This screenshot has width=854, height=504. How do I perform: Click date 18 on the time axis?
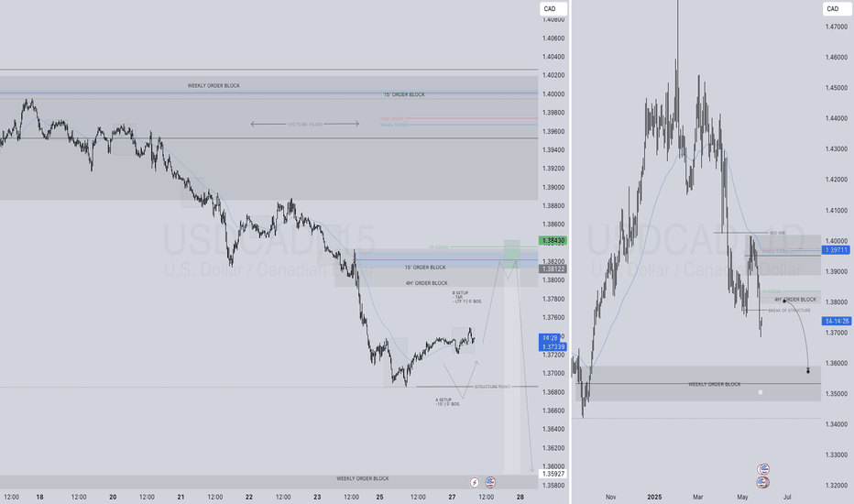[x=39, y=497]
